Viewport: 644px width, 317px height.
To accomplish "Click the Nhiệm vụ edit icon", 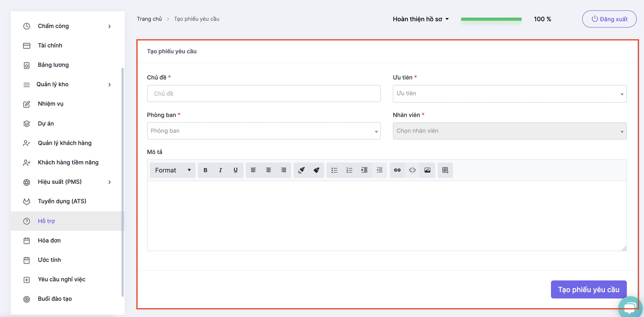I will coord(26,104).
